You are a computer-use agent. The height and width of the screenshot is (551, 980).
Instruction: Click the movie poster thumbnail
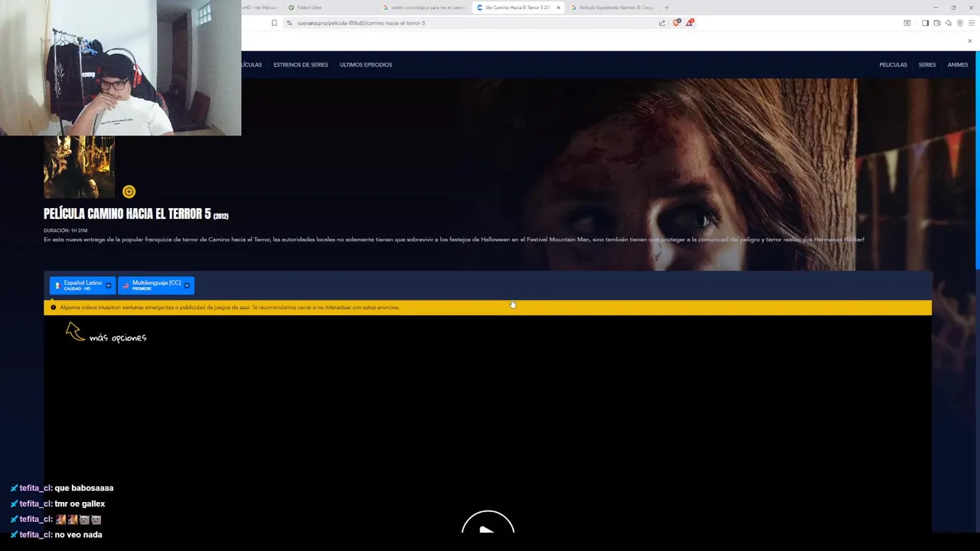tap(79, 167)
